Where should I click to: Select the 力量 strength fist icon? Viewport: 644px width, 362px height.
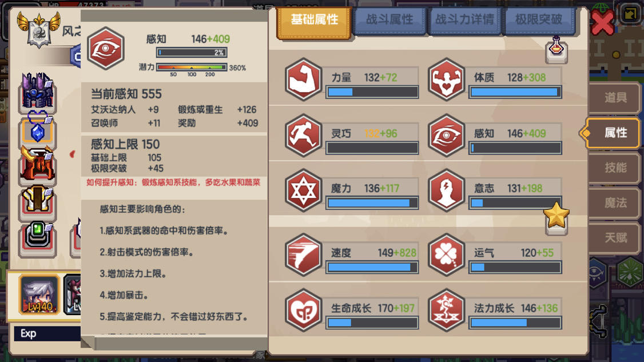(303, 79)
